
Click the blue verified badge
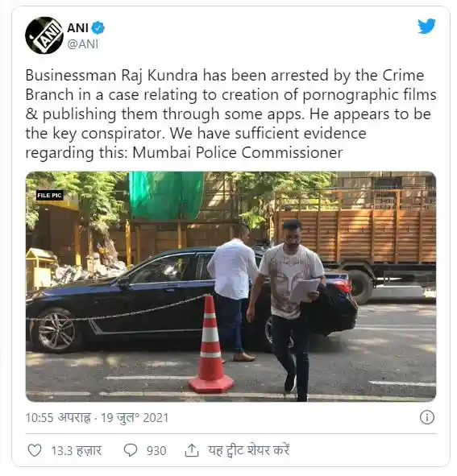coord(98,28)
